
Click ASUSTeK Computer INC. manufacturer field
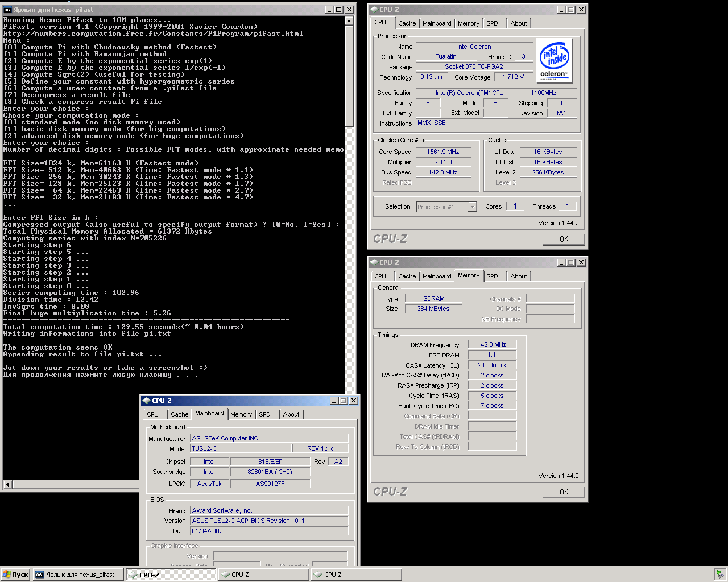tap(270, 438)
